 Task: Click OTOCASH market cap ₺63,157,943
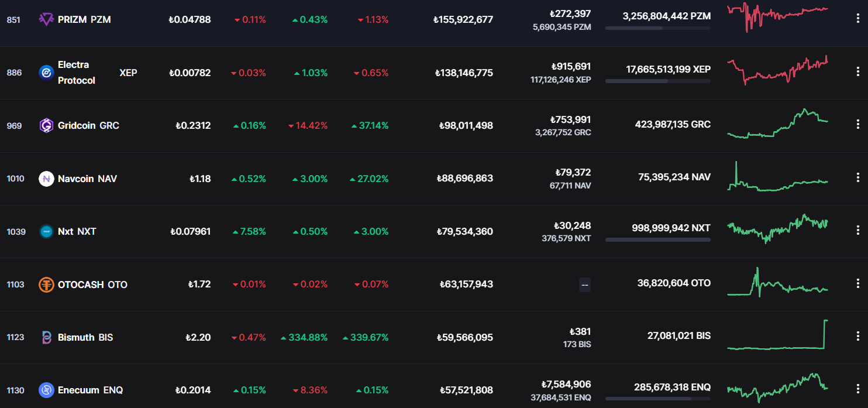[x=466, y=284]
